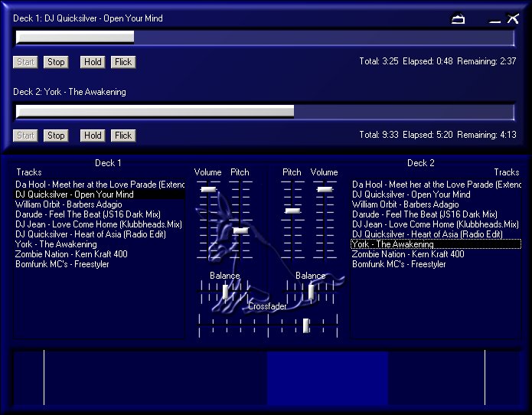Select Bomfunk MC's Freestyler in Deck 1

100,264
